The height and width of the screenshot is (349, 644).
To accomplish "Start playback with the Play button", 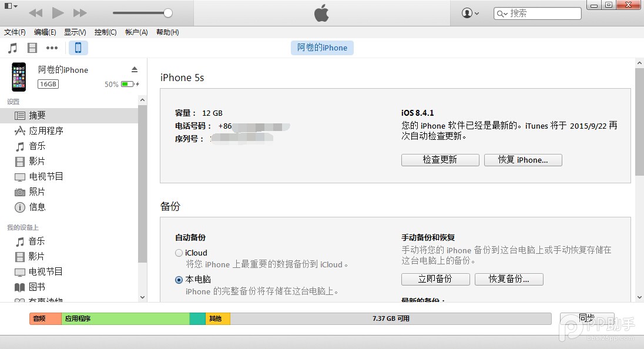I will [58, 13].
